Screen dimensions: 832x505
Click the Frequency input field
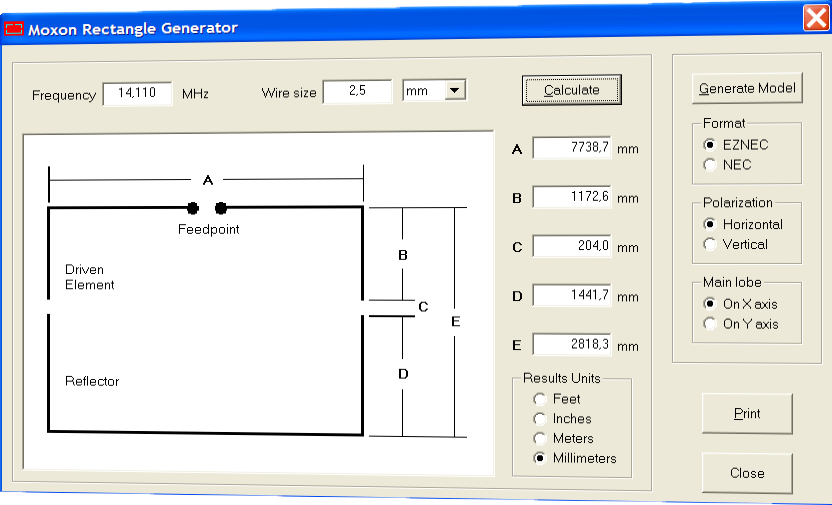point(137,93)
